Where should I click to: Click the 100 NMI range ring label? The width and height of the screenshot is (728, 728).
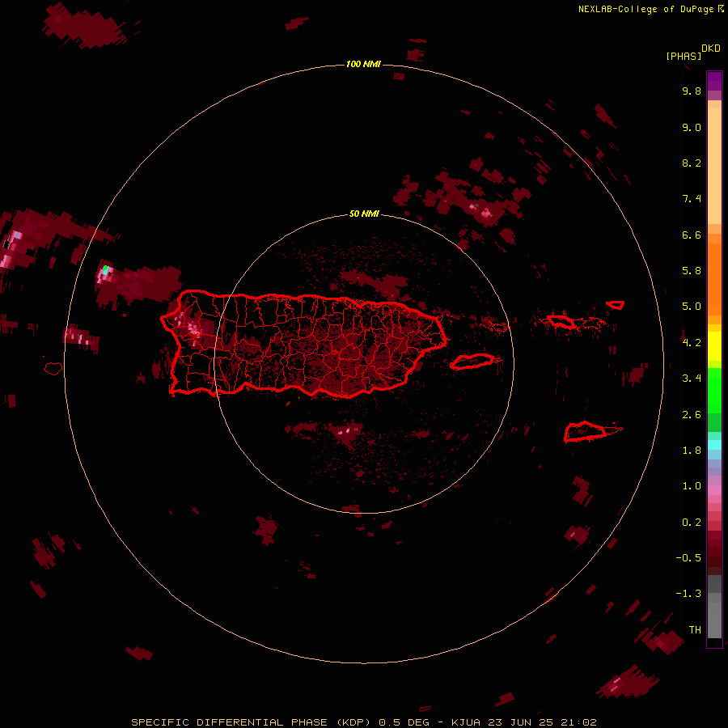coord(363,64)
